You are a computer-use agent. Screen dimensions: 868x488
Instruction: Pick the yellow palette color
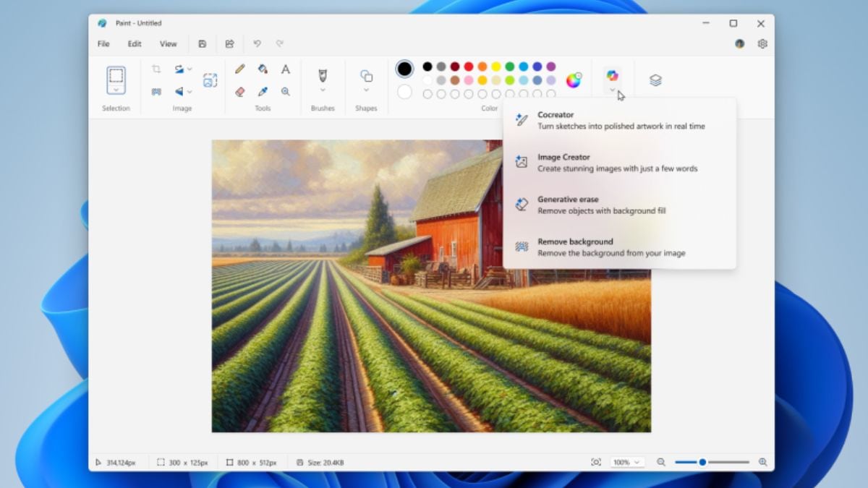tap(496, 67)
